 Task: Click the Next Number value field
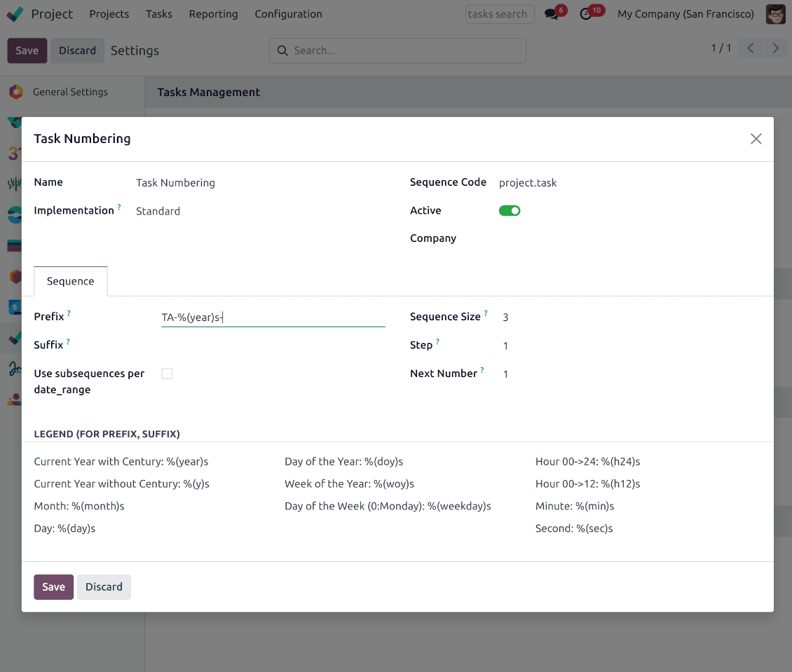(x=505, y=373)
